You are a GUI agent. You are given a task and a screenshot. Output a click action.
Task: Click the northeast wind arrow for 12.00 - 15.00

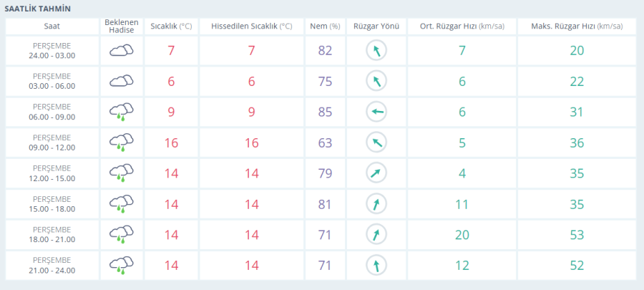point(376,174)
